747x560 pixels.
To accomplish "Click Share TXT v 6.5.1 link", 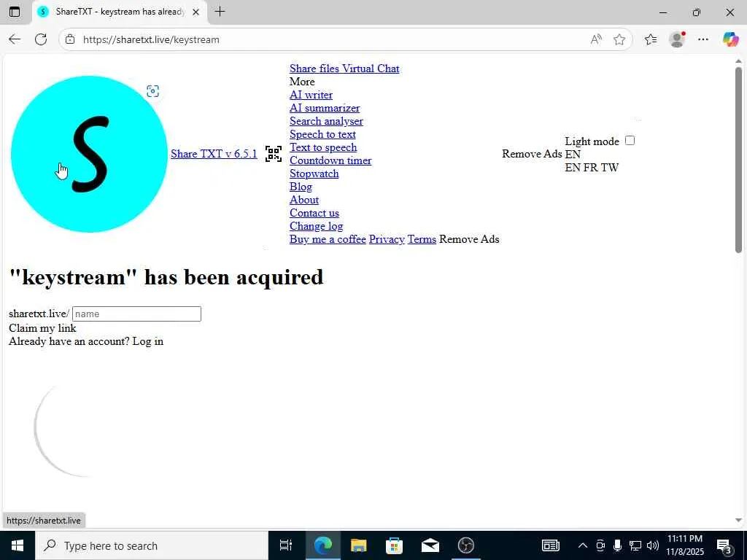I will 214,154.
